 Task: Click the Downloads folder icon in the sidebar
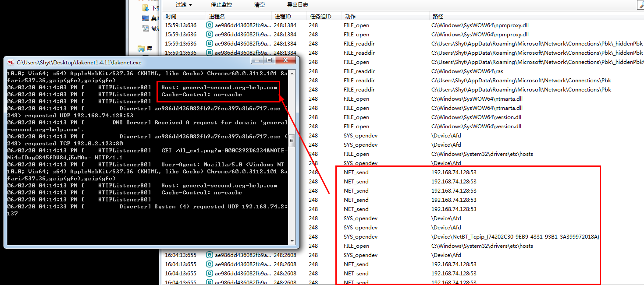(x=146, y=8)
